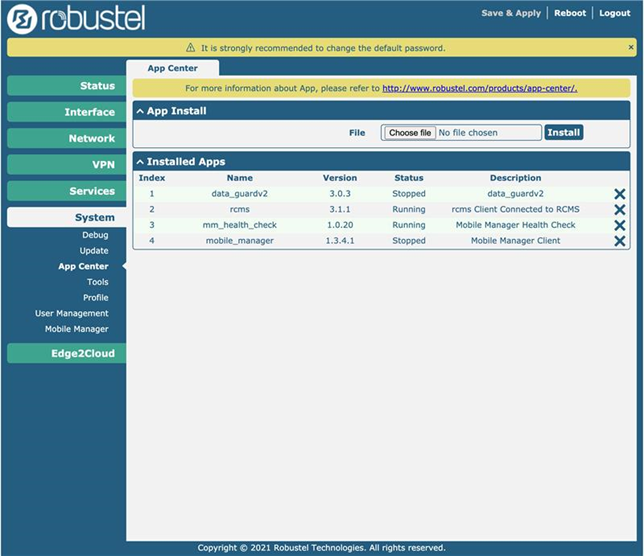Open the robustel.com app-center link
Viewport: 644px width, 556px height.
point(480,88)
